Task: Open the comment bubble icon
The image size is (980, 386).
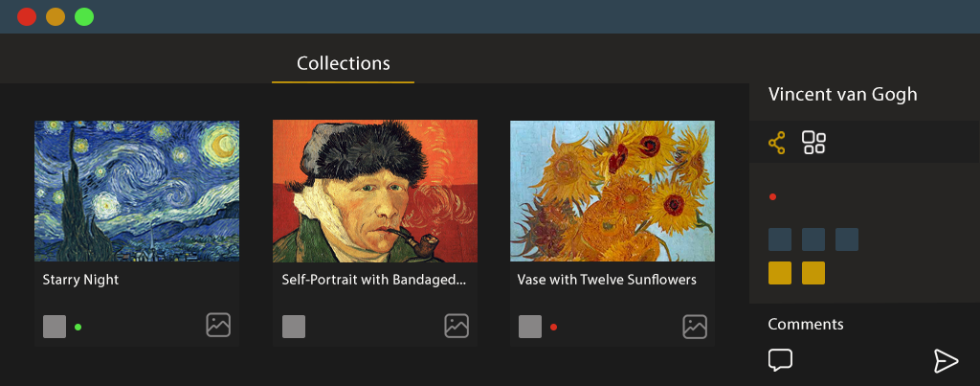Action: tap(780, 360)
